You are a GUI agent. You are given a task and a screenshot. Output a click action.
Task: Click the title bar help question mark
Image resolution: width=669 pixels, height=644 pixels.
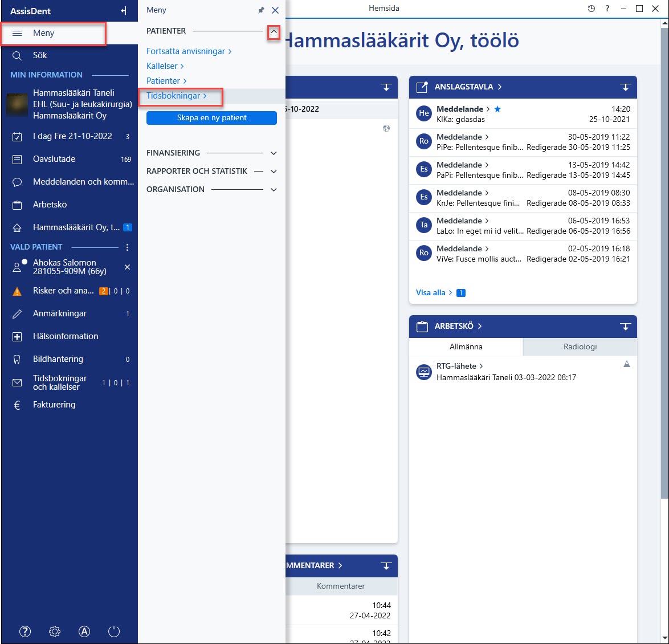(607, 9)
